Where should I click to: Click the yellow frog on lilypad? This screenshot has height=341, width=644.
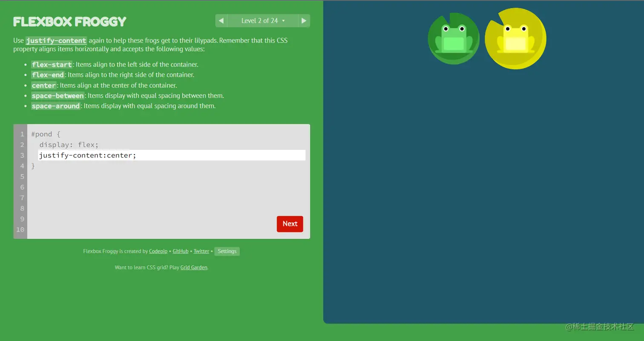click(x=515, y=39)
